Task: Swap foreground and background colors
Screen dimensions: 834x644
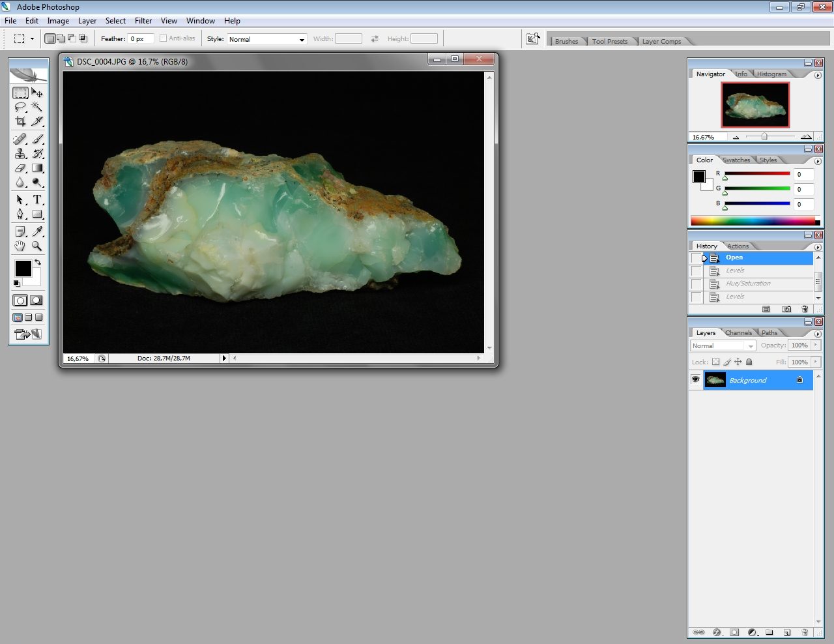Action: [x=38, y=262]
